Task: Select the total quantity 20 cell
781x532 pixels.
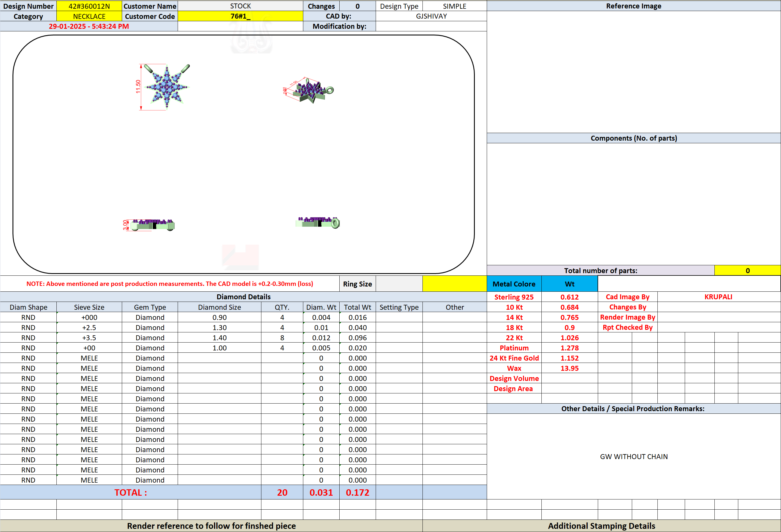Action: (x=282, y=492)
